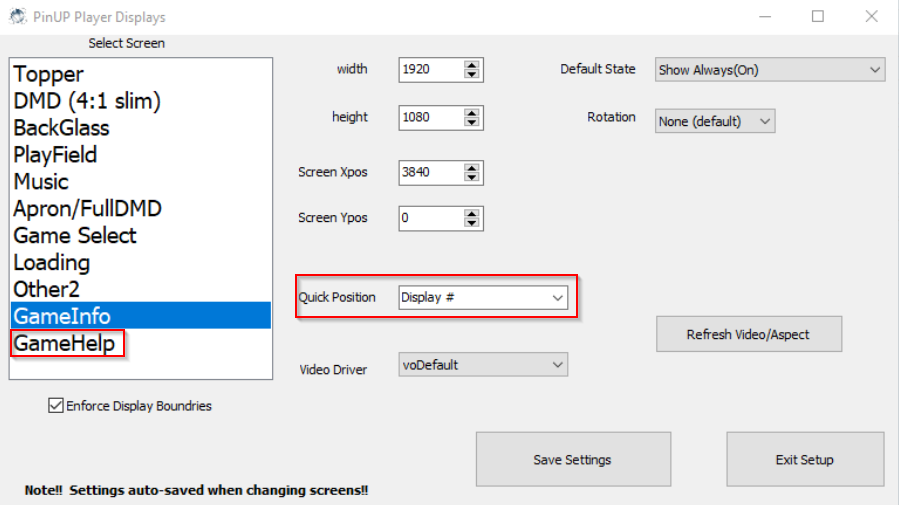This screenshot has width=899, height=505.
Task: Expand the Rotation dropdown
Action: pyautogui.click(x=765, y=121)
